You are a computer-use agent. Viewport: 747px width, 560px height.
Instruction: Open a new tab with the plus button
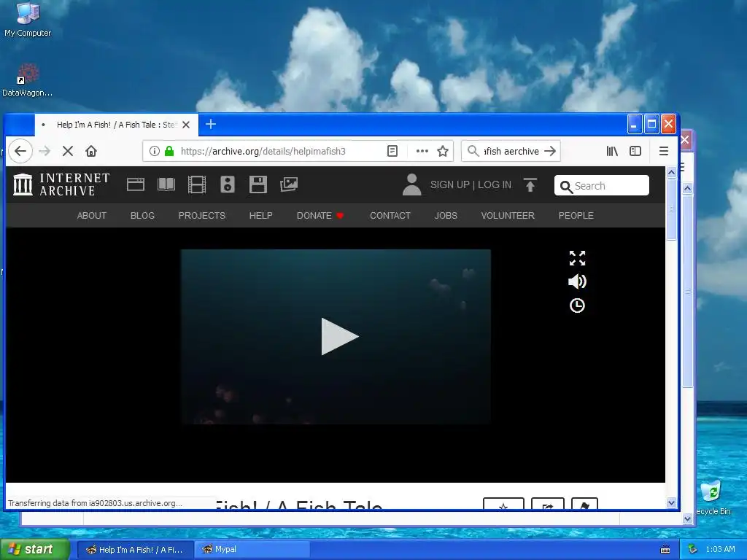point(211,124)
